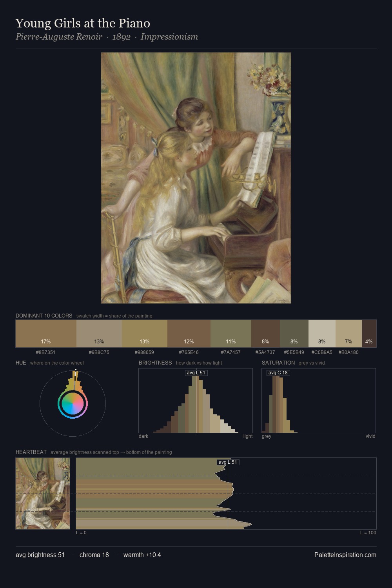
Task: Click the 'Impressionism' style label
Action: (169, 37)
